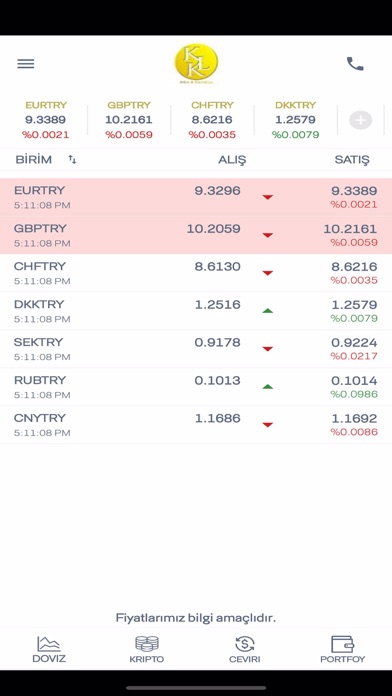Open the hamburger menu
This screenshot has width=392, height=696.
click(26, 64)
